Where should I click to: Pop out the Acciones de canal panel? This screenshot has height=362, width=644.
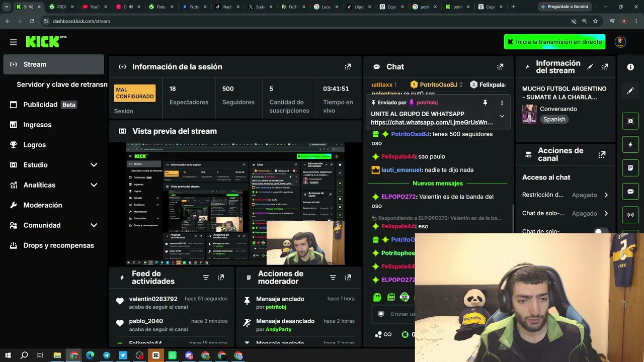(602, 155)
